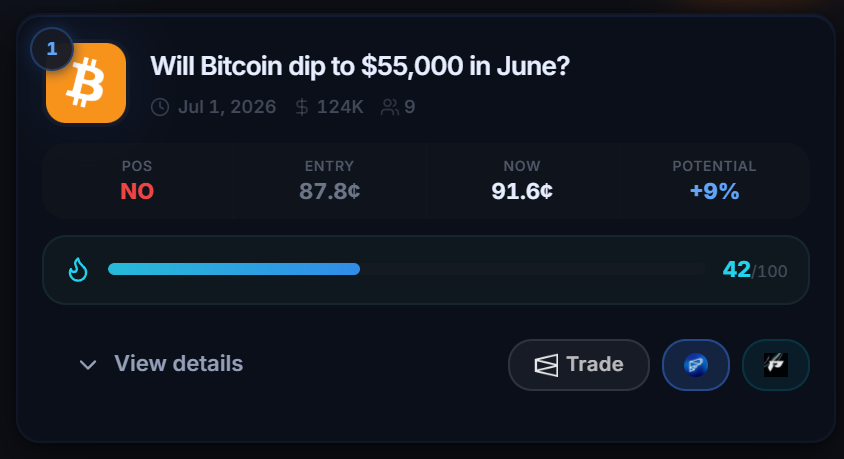The image size is (844, 459).
Task: Click the clock icon beside Jul 1, 2026
Action: click(160, 107)
